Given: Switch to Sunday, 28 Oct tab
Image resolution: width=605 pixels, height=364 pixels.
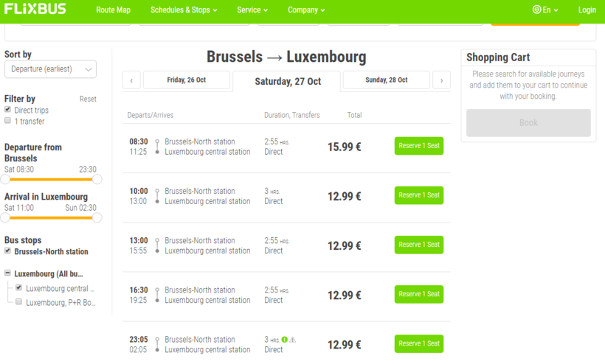Looking at the screenshot, I should click(x=386, y=80).
